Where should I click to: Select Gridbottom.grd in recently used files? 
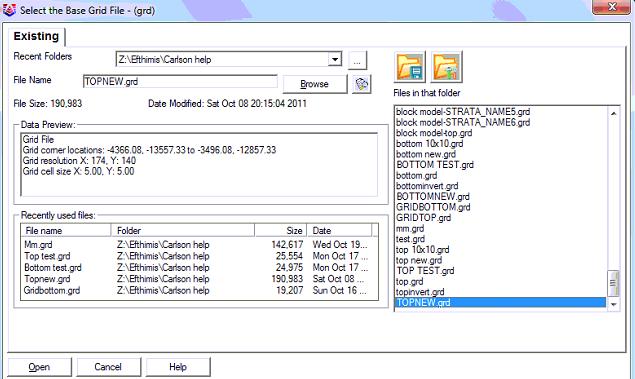[x=52, y=290]
